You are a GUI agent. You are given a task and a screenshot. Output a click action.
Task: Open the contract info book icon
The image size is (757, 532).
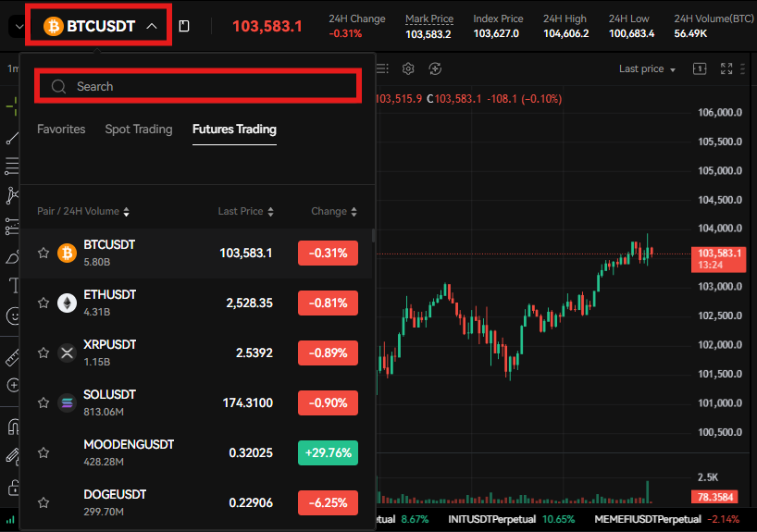coord(184,26)
